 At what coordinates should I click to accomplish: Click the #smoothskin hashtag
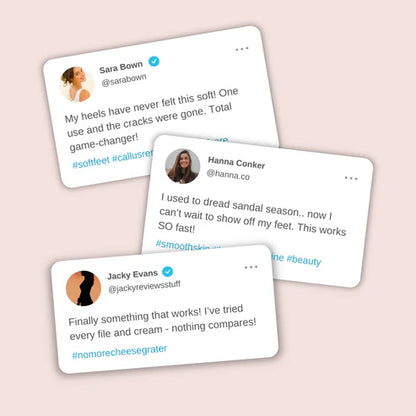click(x=183, y=245)
